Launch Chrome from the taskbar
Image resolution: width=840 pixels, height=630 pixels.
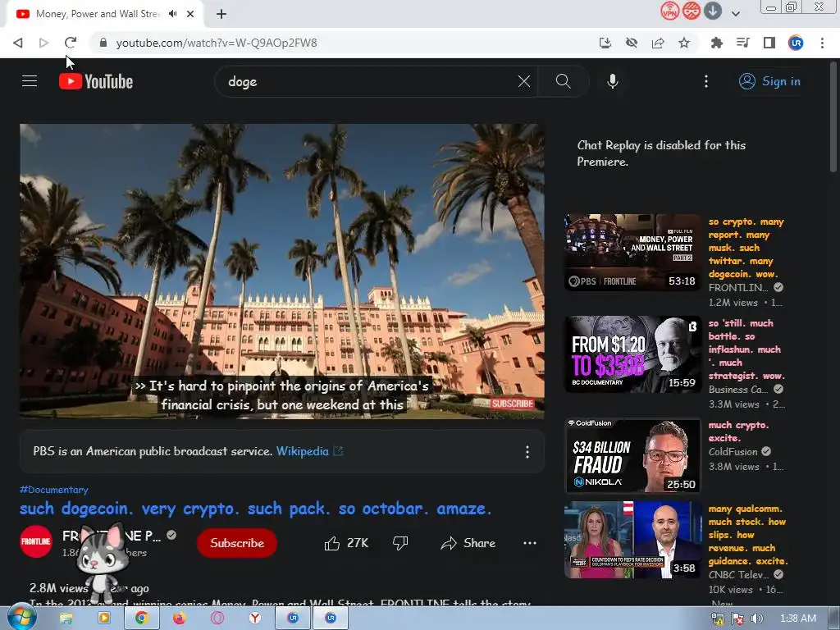(141, 619)
